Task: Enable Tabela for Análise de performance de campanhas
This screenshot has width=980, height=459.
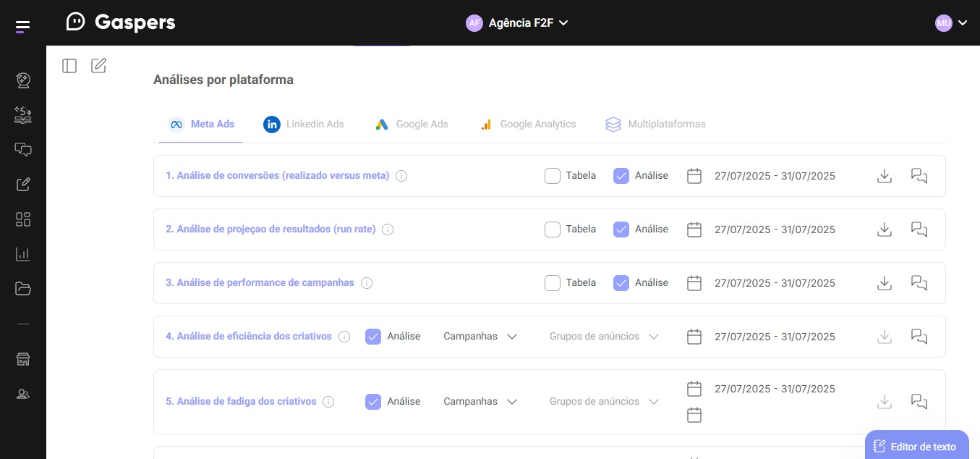Action: [x=553, y=282]
